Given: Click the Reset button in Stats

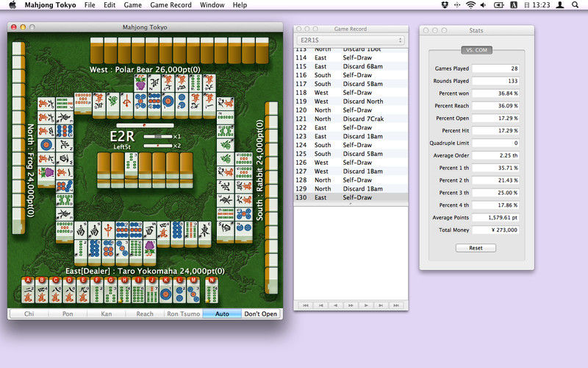Looking at the screenshot, I should coord(476,248).
